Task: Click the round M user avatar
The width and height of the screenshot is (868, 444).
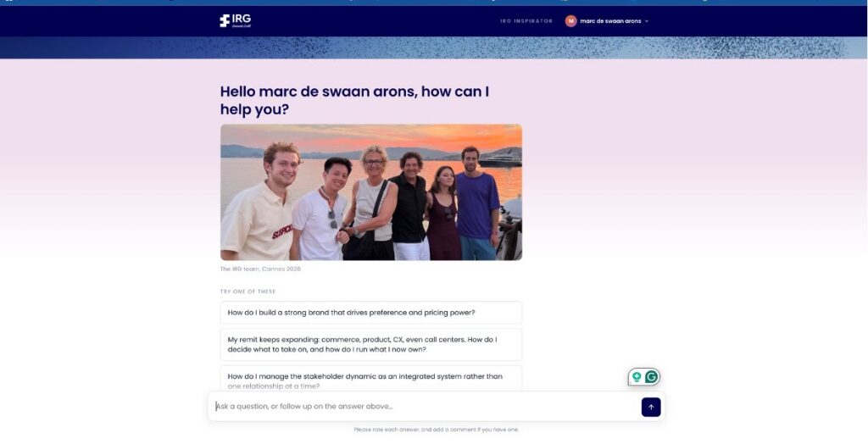Action: click(x=570, y=21)
